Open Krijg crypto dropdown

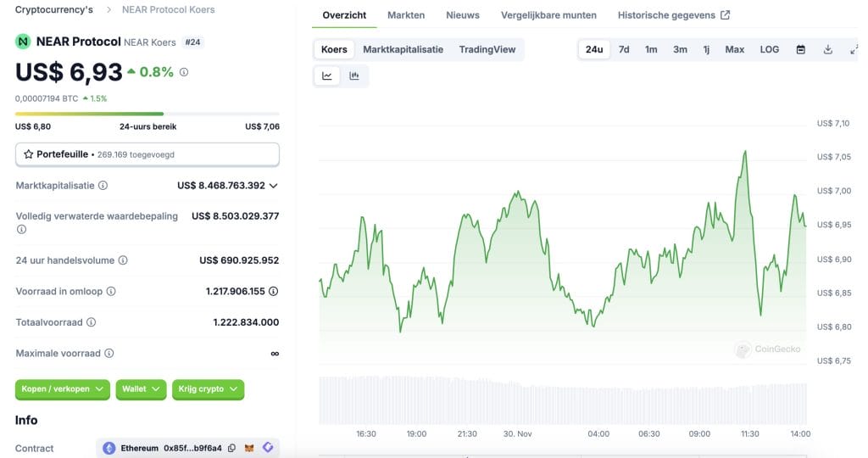(x=209, y=389)
